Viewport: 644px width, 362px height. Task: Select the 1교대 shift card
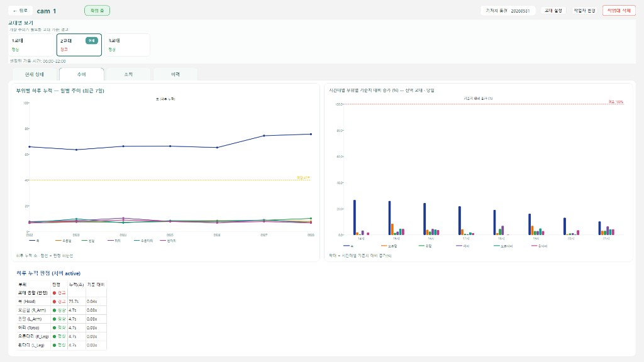coord(31,45)
